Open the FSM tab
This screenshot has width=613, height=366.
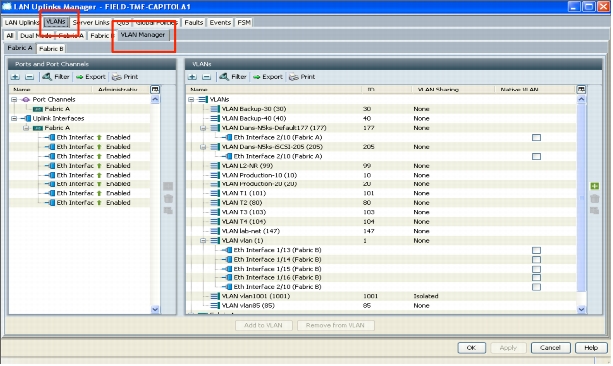[244, 23]
